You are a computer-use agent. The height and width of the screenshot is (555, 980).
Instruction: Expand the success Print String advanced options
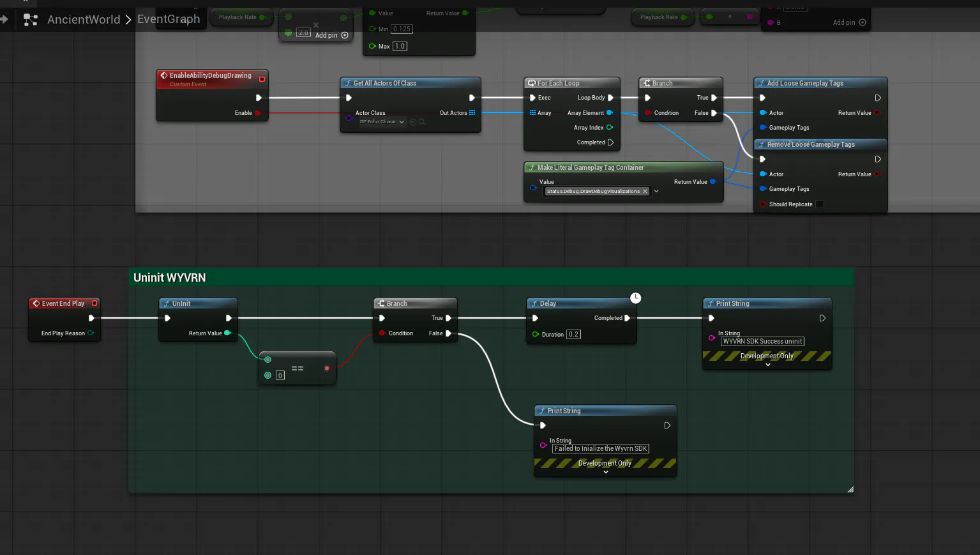point(767,365)
